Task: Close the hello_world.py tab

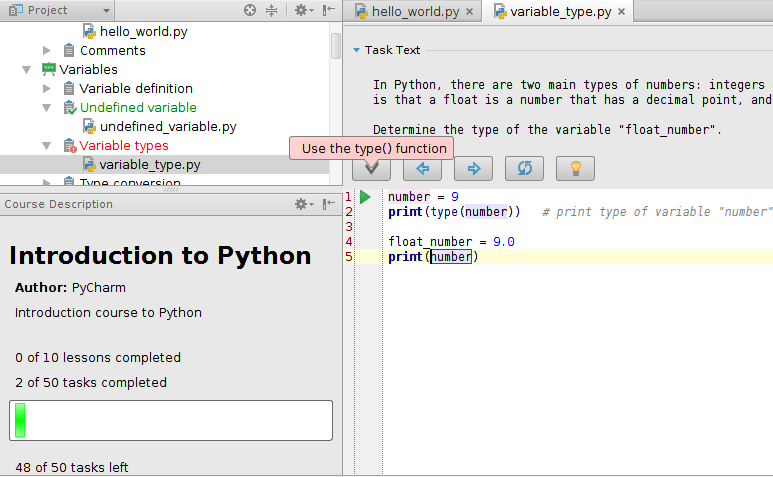Action: pos(469,12)
